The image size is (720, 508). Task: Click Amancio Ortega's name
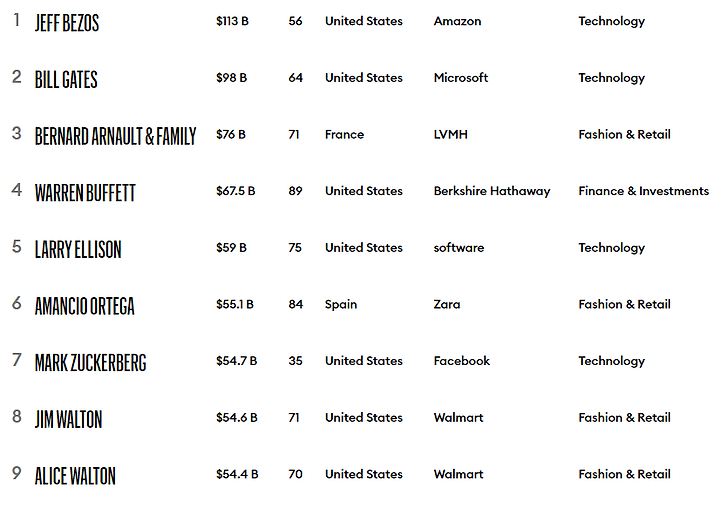click(85, 306)
